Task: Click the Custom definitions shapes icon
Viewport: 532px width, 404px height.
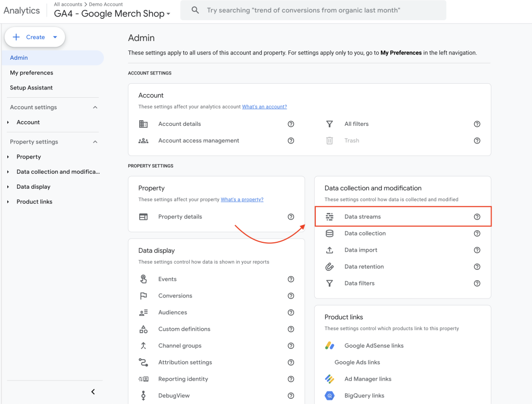Action: pyautogui.click(x=143, y=329)
